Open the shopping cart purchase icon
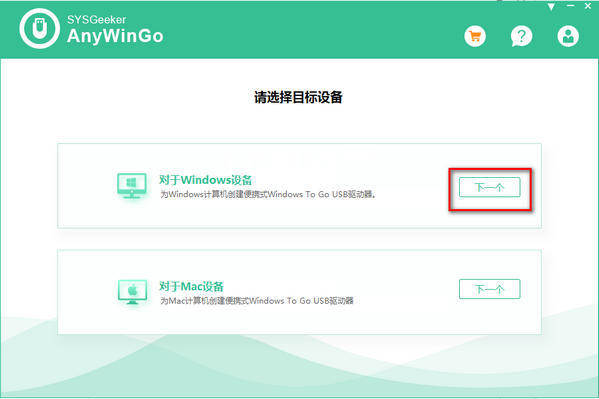This screenshot has height=399, width=599. (x=475, y=36)
